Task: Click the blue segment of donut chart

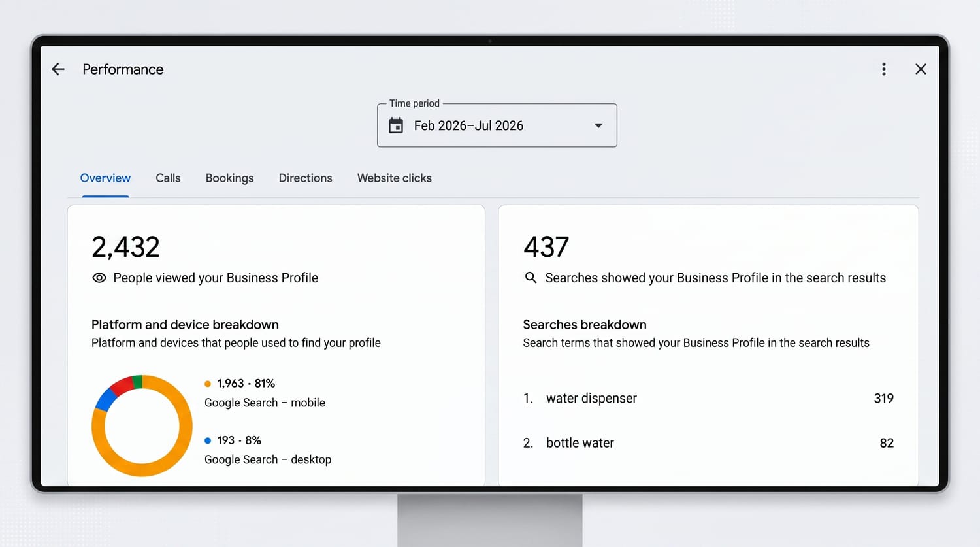Action: (x=105, y=399)
